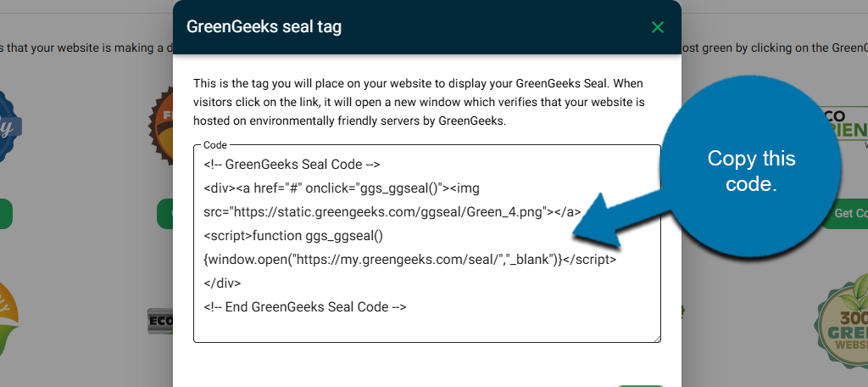Image resolution: width=868 pixels, height=387 pixels.
Task: Place cursor on the End GreenGeeks Seal Code line
Action: [305, 307]
